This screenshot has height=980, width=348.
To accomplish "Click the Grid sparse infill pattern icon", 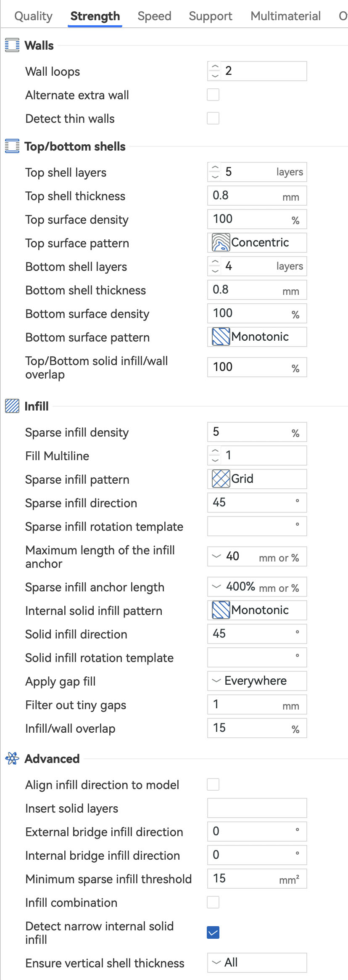I will 221,479.
